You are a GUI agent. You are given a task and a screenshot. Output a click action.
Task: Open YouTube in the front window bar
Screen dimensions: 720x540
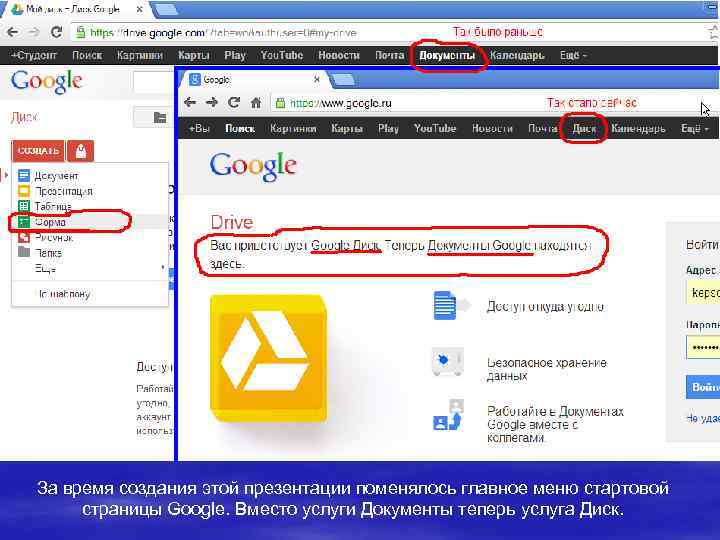click(x=435, y=129)
